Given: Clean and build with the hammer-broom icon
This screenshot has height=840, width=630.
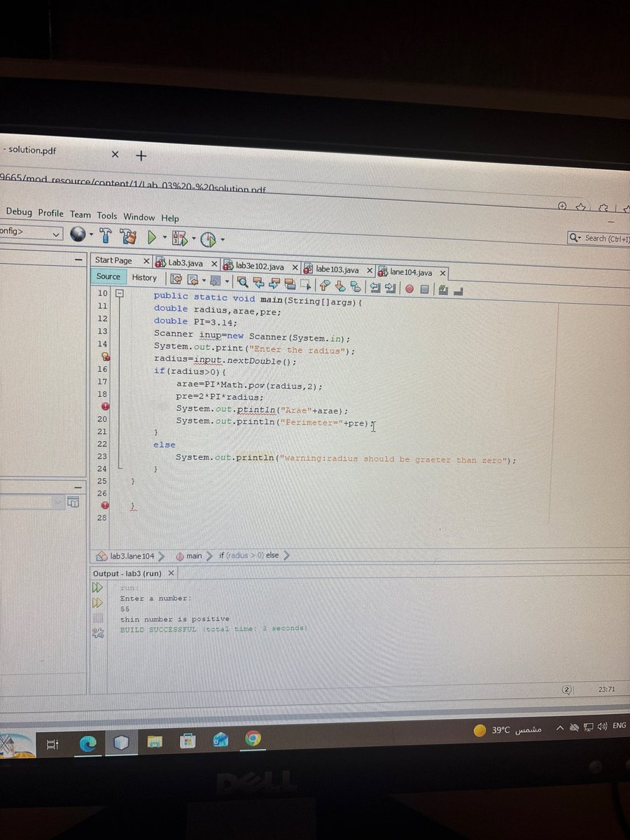Looking at the screenshot, I should (x=129, y=237).
